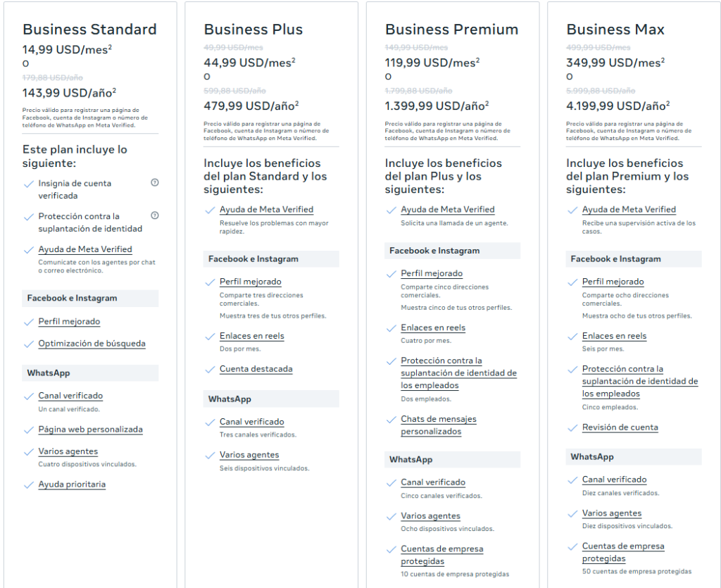The width and height of the screenshot is (721, 588).
Task: Click the checkmark next to Revisión de cuenta
Action: [572, 427]
